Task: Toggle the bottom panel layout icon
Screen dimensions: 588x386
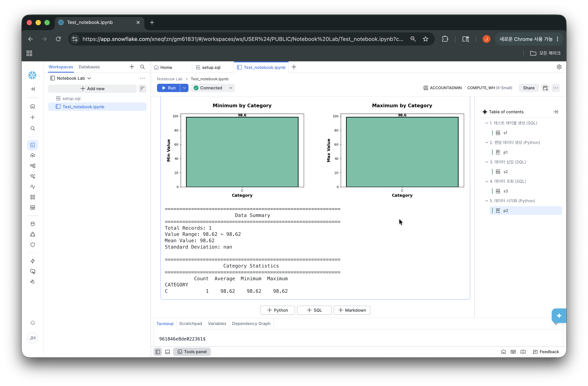Action: (167, 352)
